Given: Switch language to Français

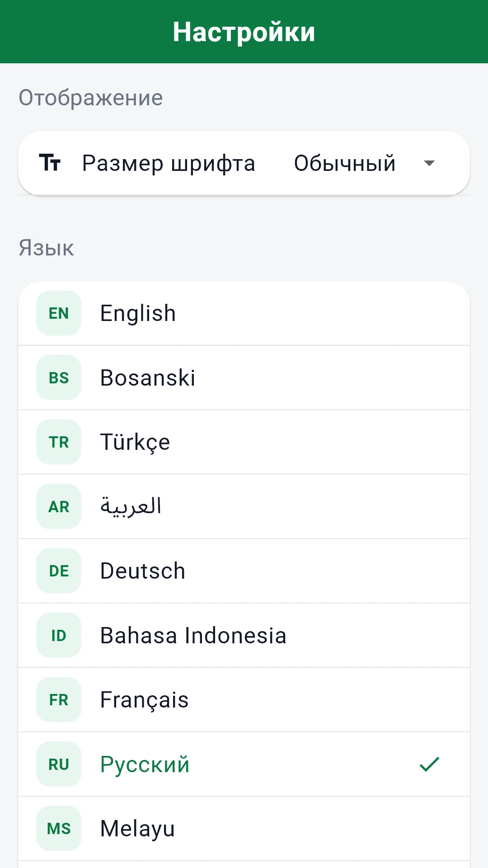Looking at the screenshot, I should [x=244, y=700].
